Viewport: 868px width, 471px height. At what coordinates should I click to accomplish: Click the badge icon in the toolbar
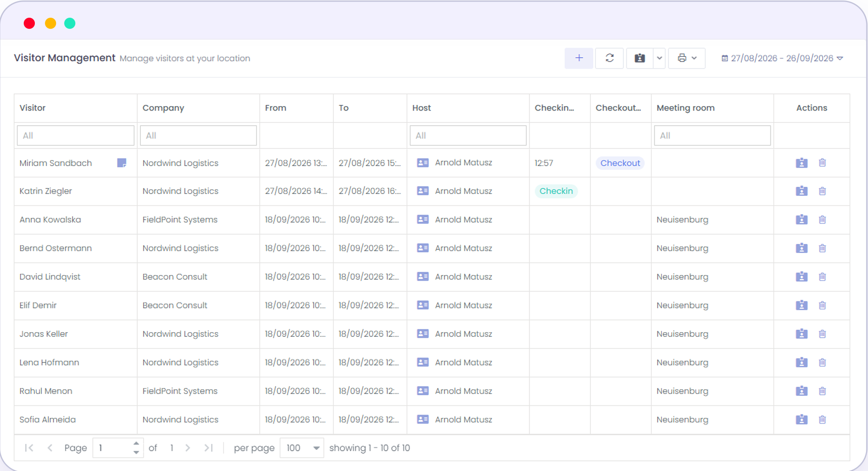(639, 58)
